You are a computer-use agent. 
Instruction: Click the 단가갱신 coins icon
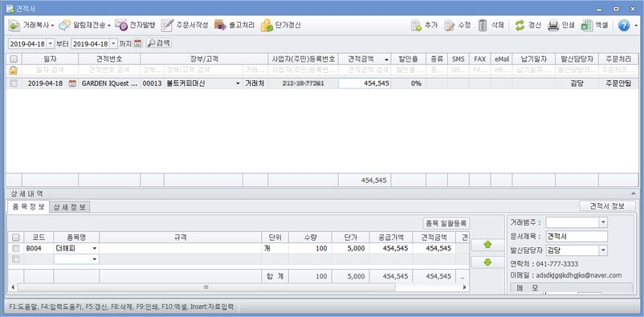point(267,26)
